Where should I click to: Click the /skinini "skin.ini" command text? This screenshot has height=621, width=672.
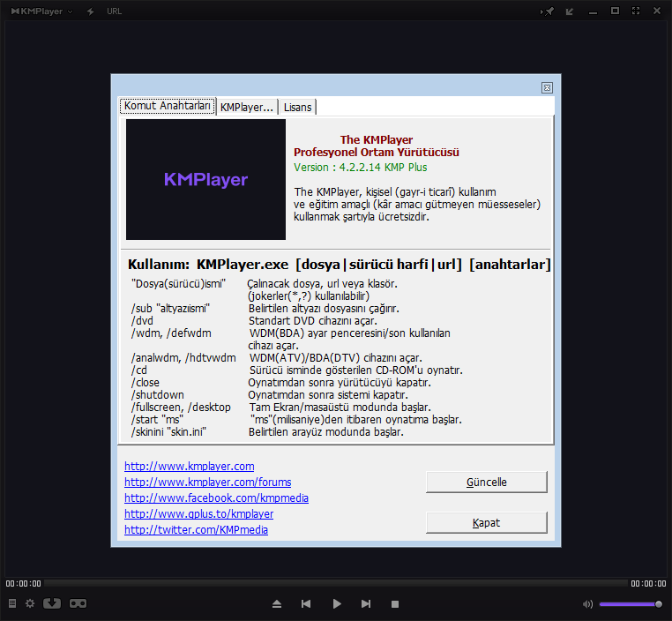(x=168, y=431)
